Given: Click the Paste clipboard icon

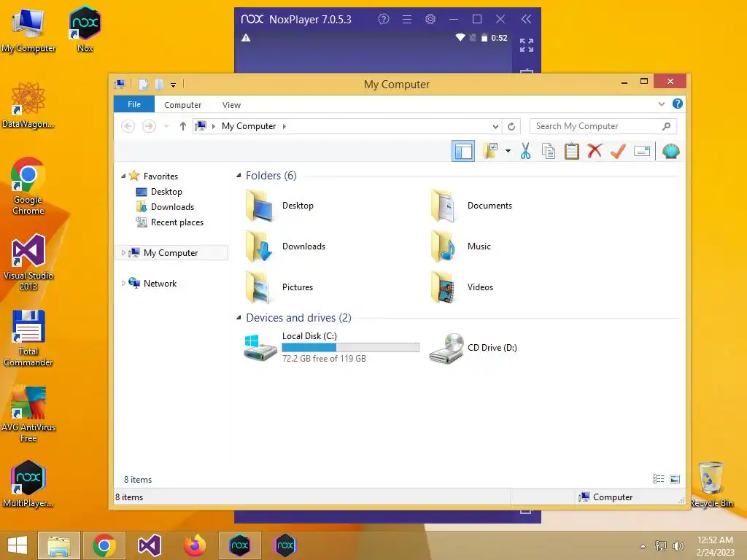Looking at the screenshot, I should tap(572, 152).
